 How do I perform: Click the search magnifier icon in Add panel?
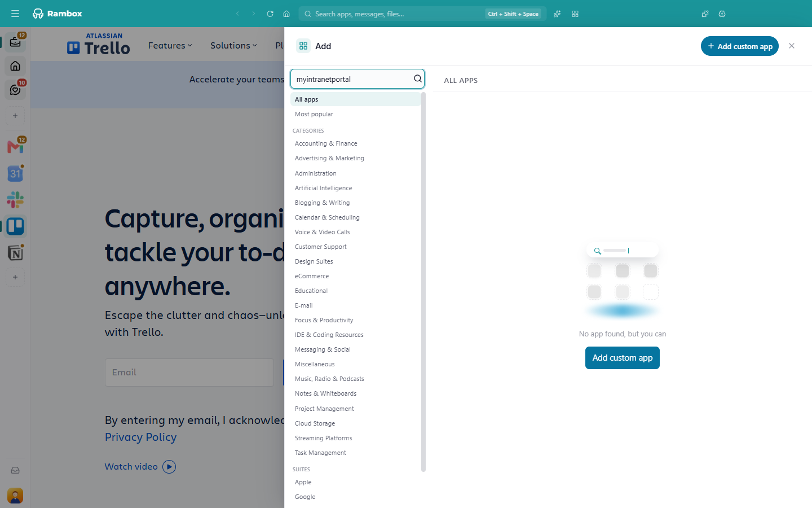point(418,79)
